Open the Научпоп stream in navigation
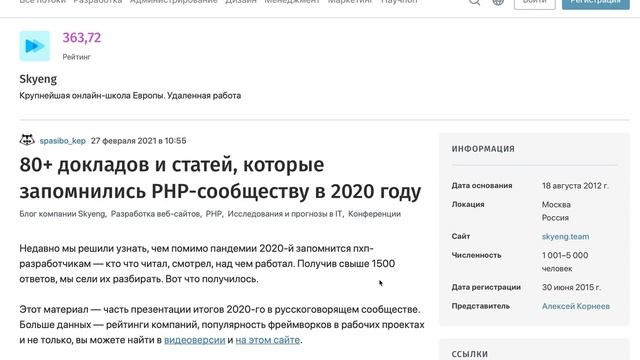The image size is (640, 360). click(x=399, y=2)
